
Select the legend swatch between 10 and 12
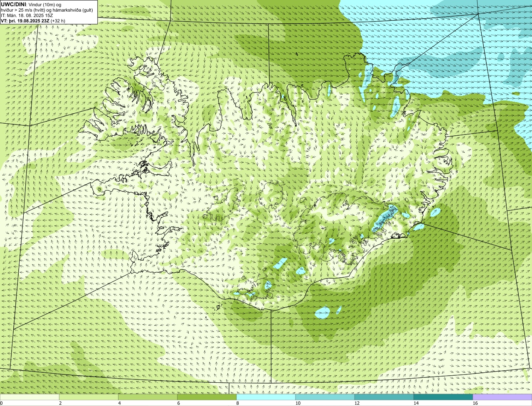click(x=325, y=397)
